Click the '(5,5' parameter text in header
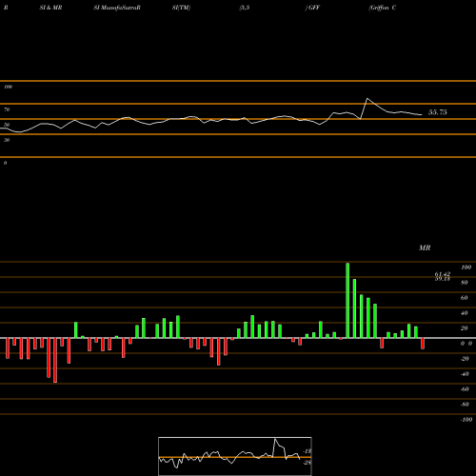 click(x=245, y=8)
